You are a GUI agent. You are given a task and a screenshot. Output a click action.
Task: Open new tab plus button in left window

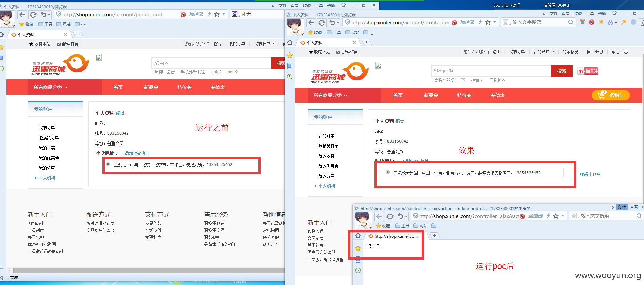78,34
